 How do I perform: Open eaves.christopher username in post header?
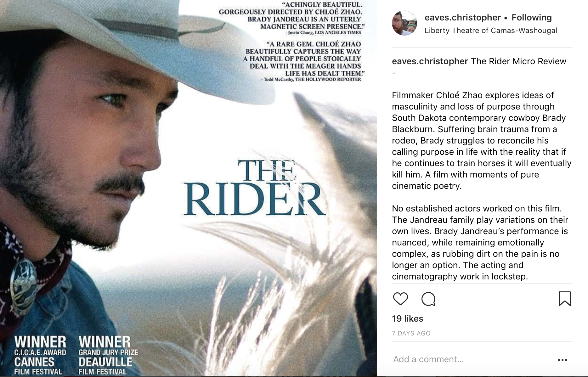[x=462, y=17]
